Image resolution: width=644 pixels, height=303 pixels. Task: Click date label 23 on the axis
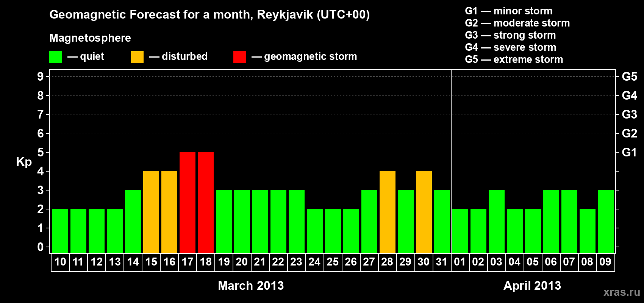point(296,262)
